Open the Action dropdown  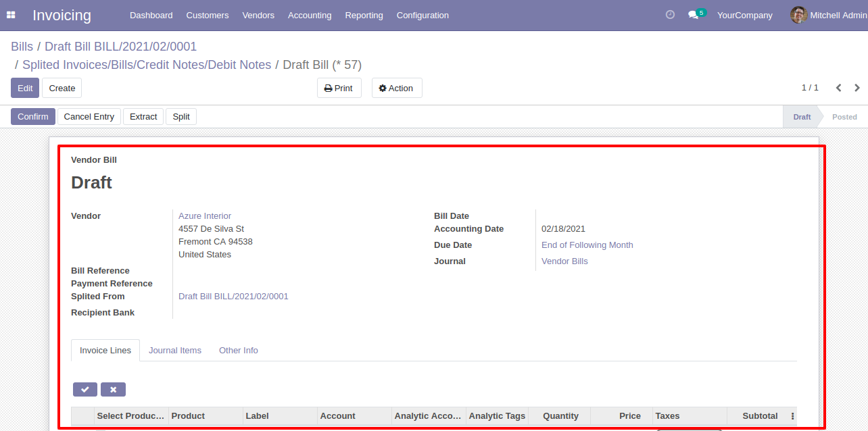click(x=397, y=88)
